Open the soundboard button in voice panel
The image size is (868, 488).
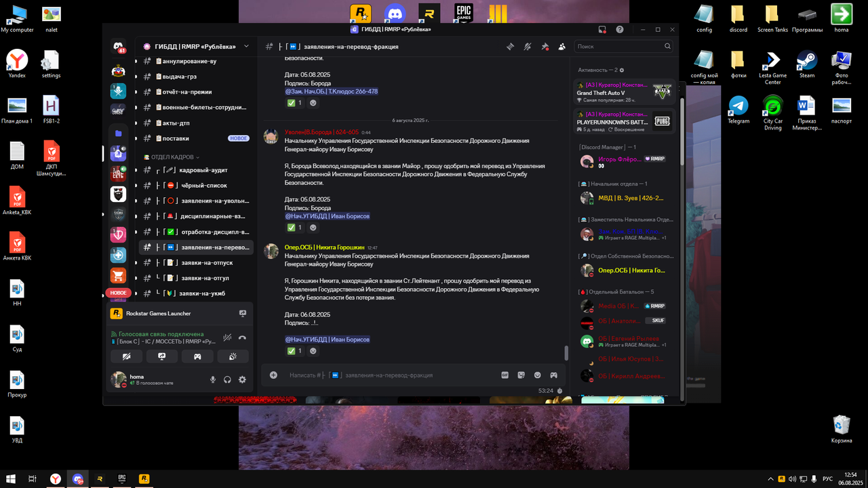point(233,357)
